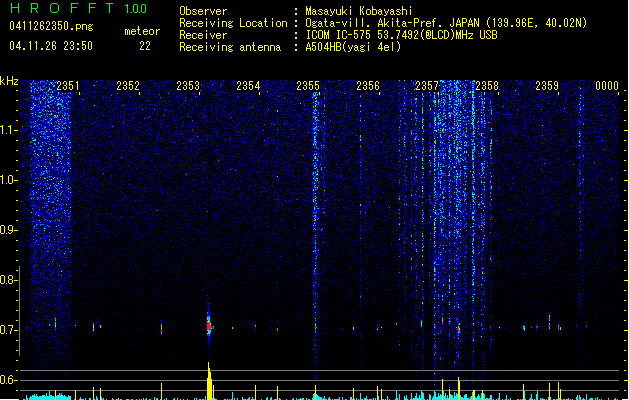Click the 'meteor' count label
Screen dimensions: 629x400
click(142, 31)
